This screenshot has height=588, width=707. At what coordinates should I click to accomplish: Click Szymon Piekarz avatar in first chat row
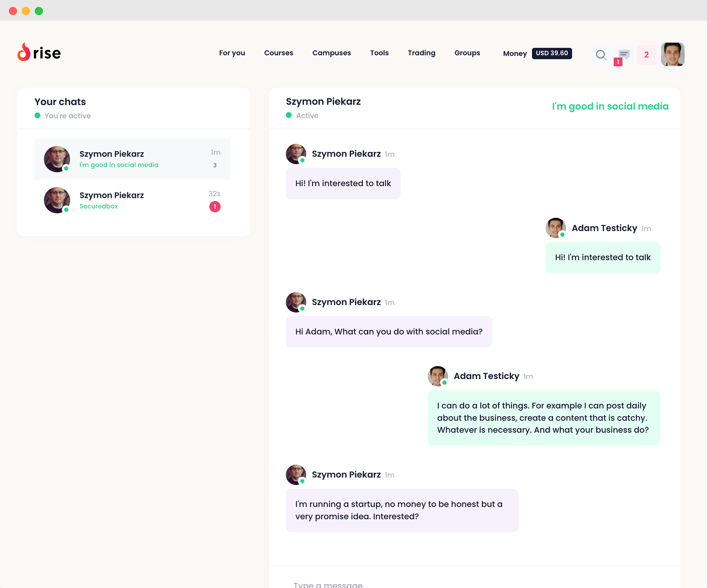point(57,159)
